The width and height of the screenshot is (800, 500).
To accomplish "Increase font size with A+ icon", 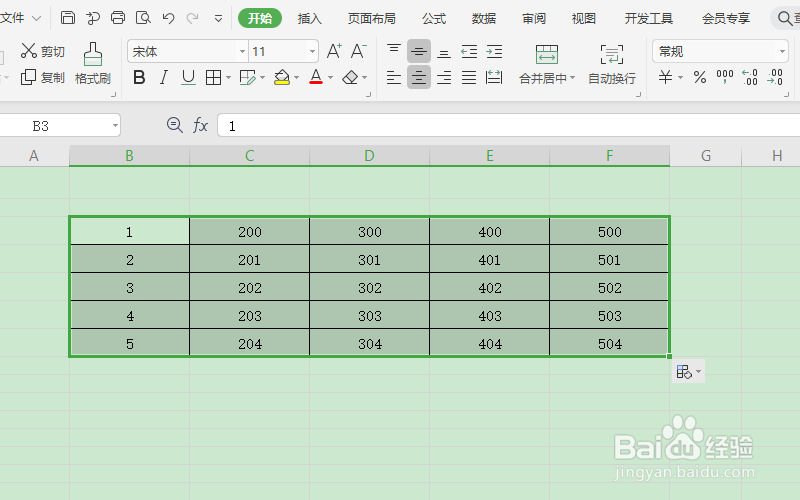I will click(334, 51).
